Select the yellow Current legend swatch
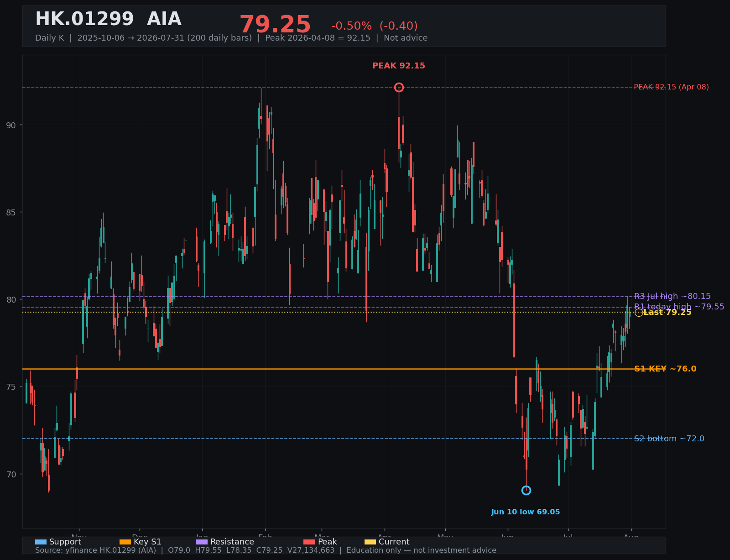The width and height of the screenshot is (730, 560). (370, 542)
